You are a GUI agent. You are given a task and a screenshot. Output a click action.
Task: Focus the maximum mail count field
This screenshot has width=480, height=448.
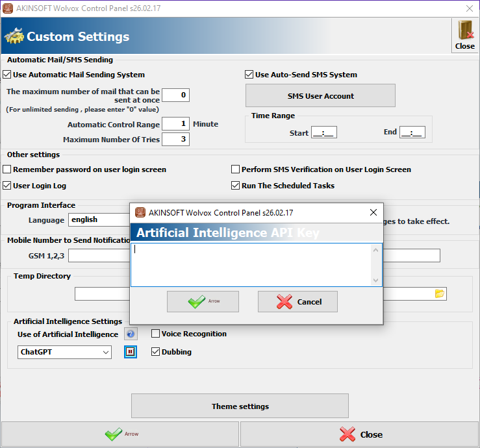pos(175,95)
